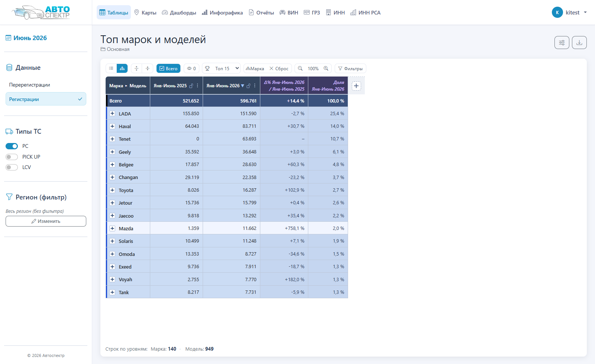595x364 pixels.
Task: Expand the Solaris row
Action: coord(112,241)
